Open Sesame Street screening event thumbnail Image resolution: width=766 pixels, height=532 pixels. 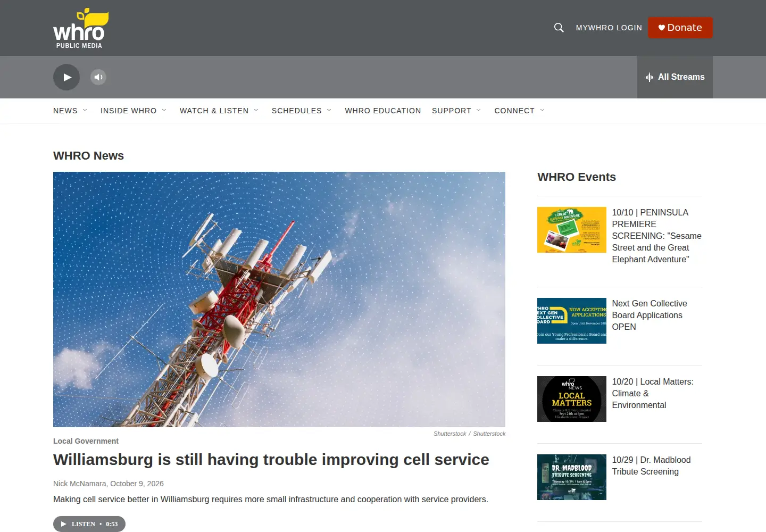(572, 230)
